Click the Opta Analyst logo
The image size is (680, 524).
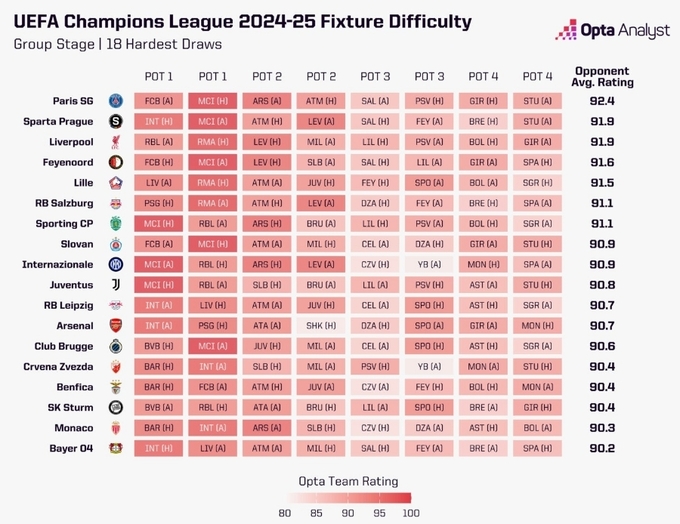click(x=612, y=31)
